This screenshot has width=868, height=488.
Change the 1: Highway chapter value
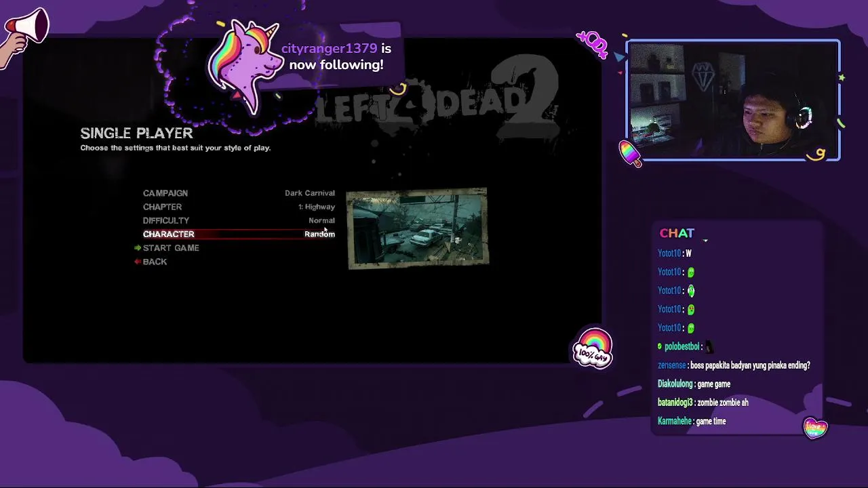click(317, 207)
